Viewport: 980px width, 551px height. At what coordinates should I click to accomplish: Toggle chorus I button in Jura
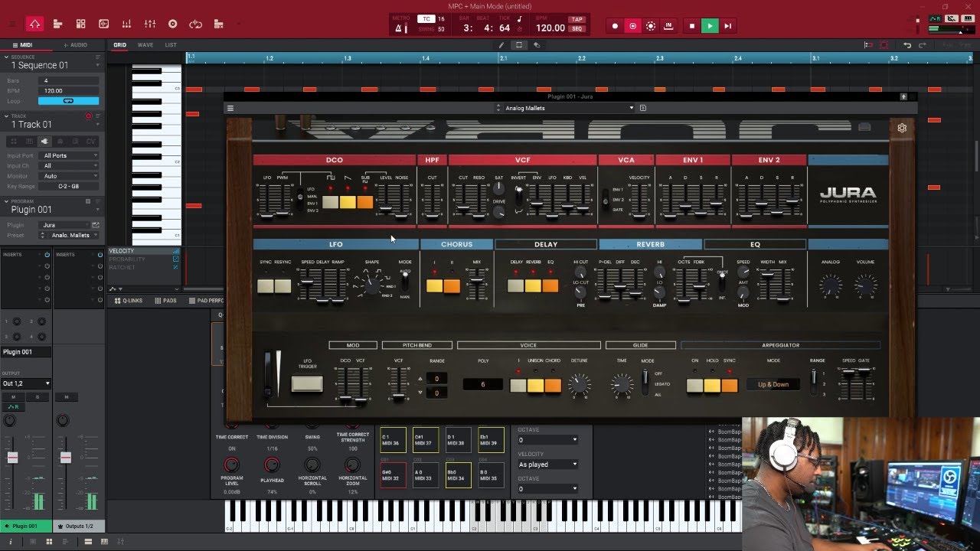tap(434, 286)
